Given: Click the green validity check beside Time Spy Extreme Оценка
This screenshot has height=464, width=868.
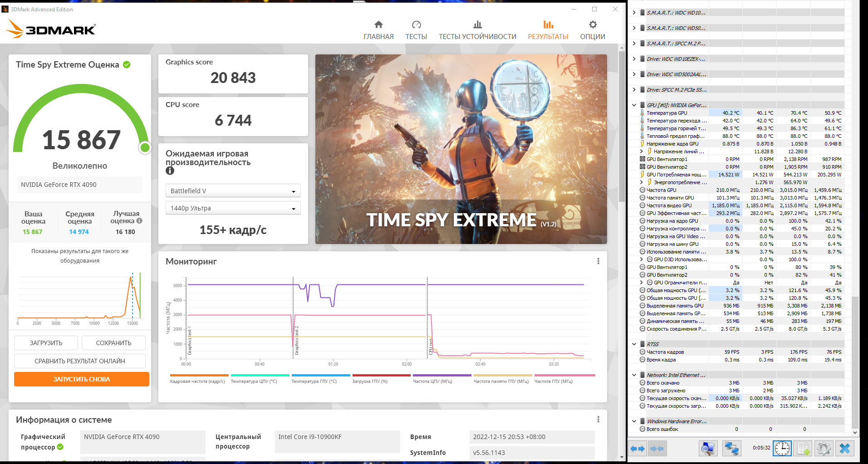Looking at the screenshot, I should point(127,64).
